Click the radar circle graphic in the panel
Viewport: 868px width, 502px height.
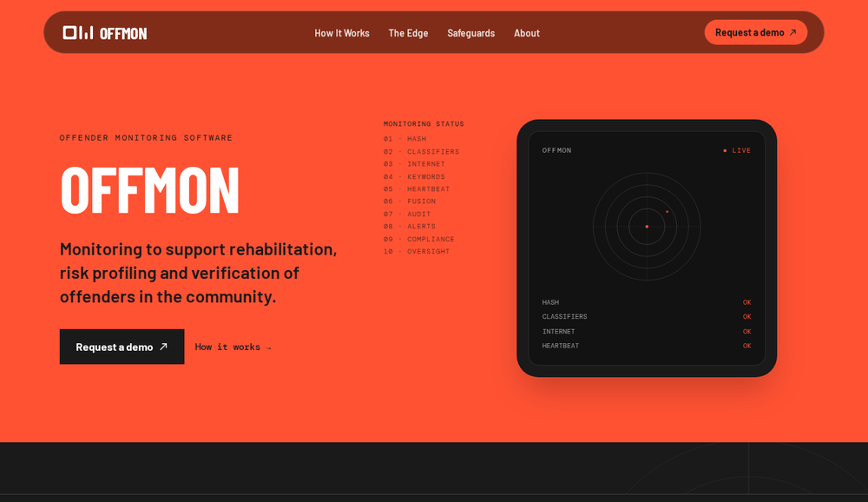647,226
